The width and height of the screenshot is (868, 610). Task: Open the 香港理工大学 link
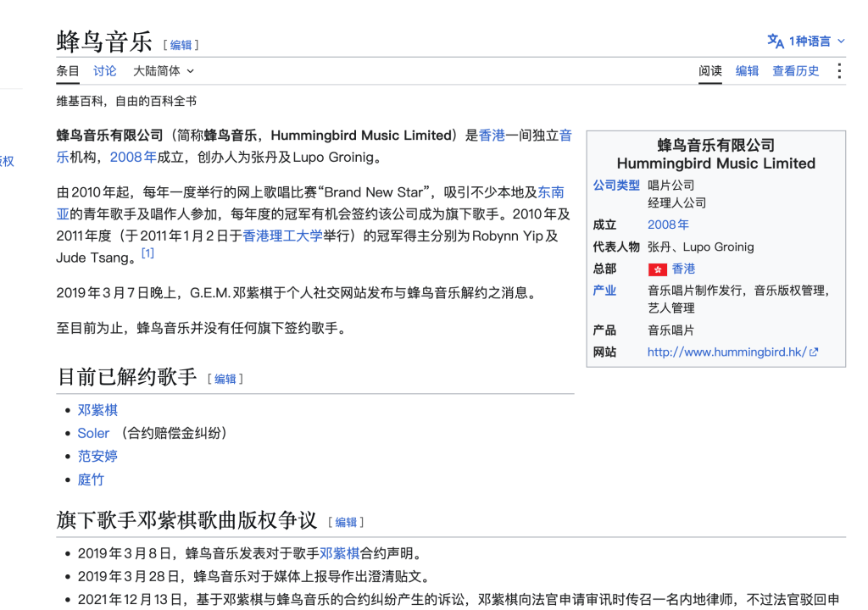coord(282,236)
